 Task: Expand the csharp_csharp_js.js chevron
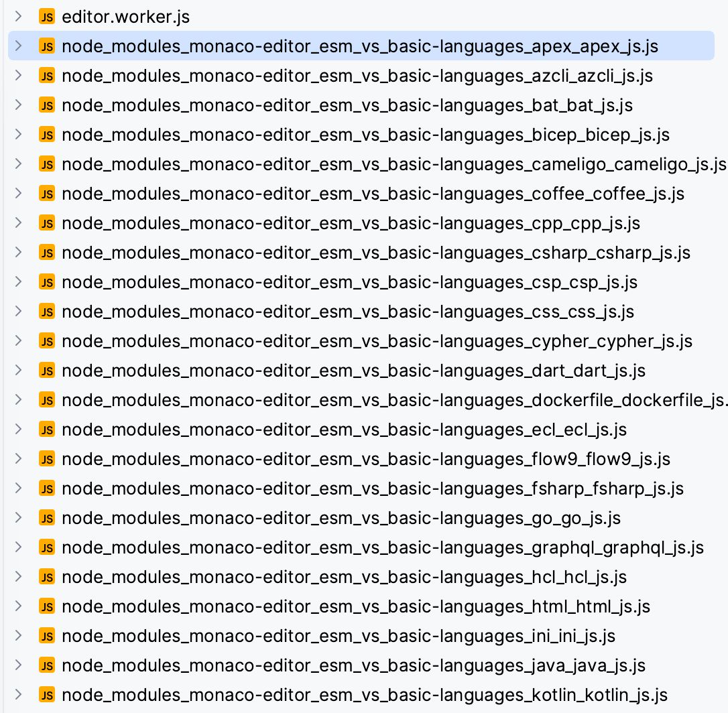point(19,253)
